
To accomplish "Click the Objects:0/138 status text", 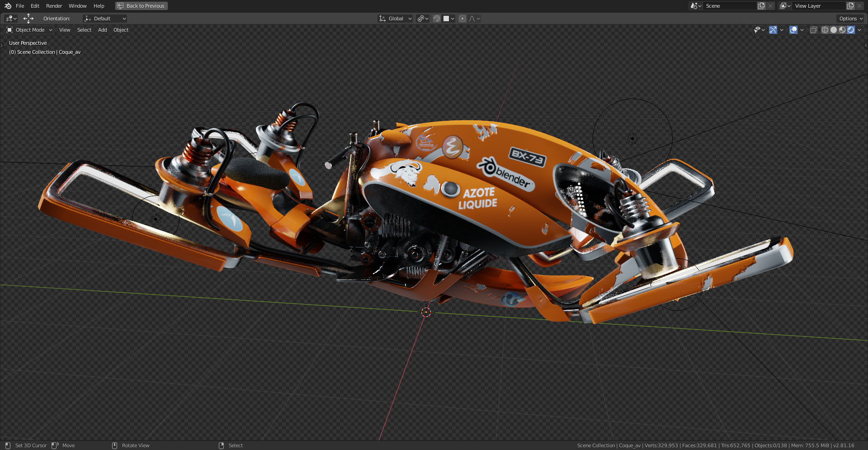I will [x=771, y=445].
